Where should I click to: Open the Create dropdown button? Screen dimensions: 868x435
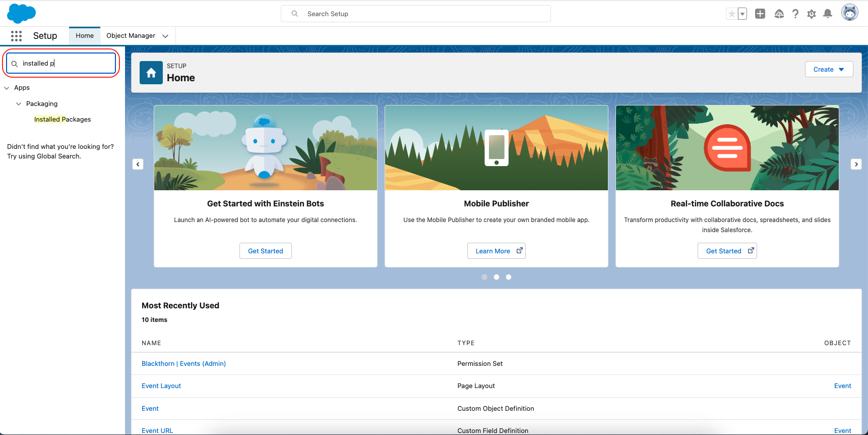[829, 69]
